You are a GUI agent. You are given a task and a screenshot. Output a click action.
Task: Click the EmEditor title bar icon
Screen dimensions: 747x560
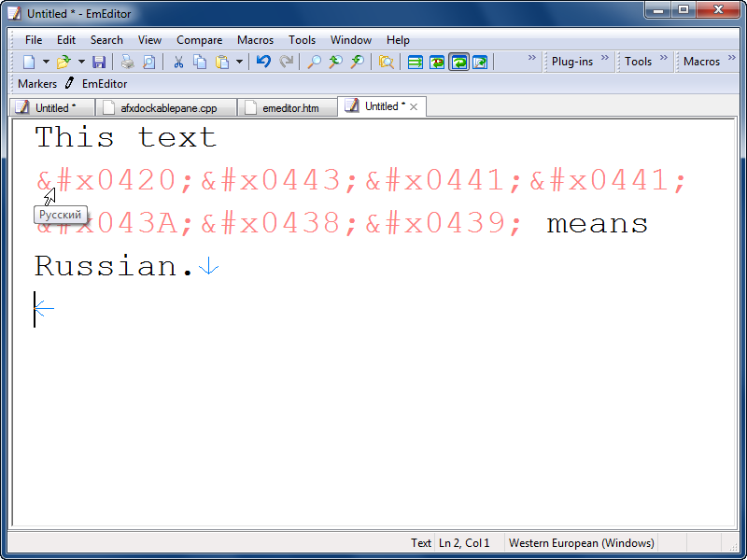(x=15, y=13)
